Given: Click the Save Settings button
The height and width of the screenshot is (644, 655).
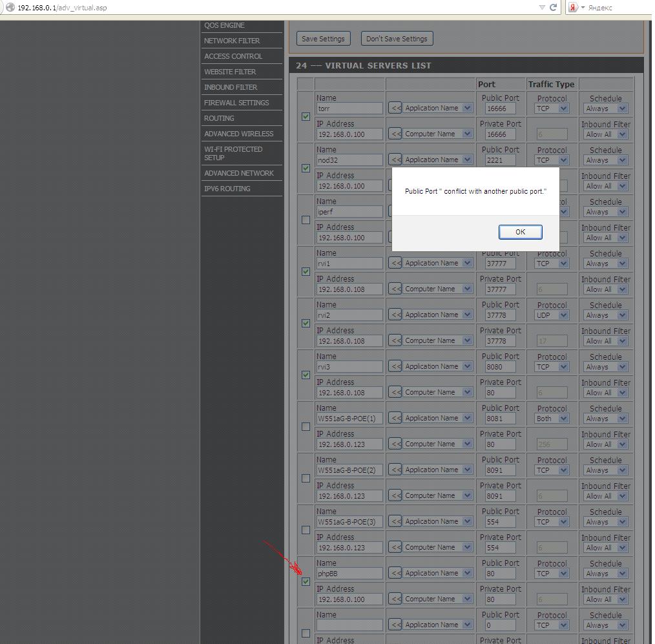Looking at the screenshot, I should pyautogui.click(x=323, y=39).
